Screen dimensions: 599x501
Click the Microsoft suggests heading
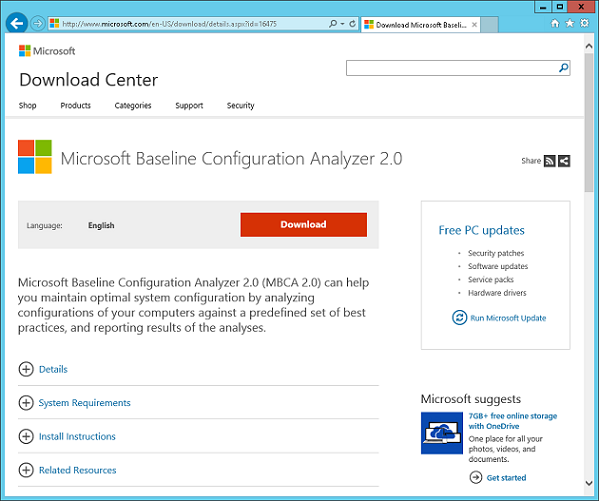(x=471, y=399)
